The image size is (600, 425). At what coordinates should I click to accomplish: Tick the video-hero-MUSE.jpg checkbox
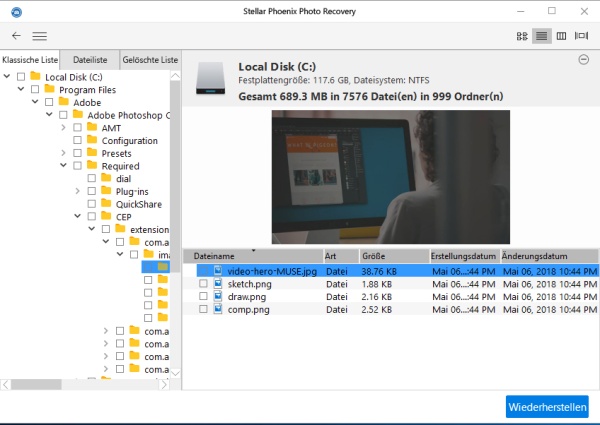pyautogui.click(x=203, y=271)
